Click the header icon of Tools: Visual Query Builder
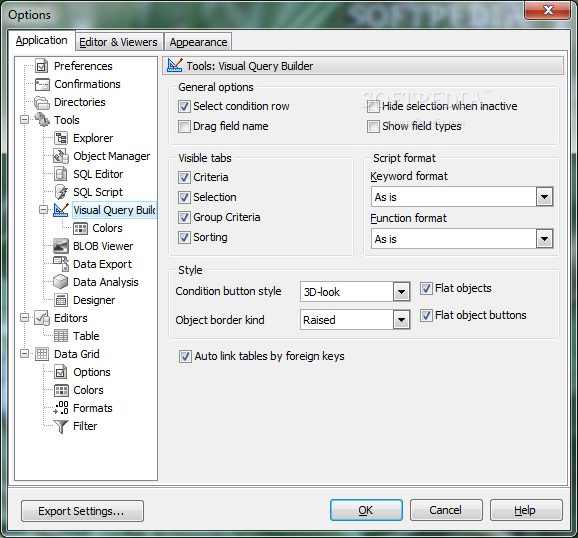This screenshot has height=538, width=578. [174, 66]
